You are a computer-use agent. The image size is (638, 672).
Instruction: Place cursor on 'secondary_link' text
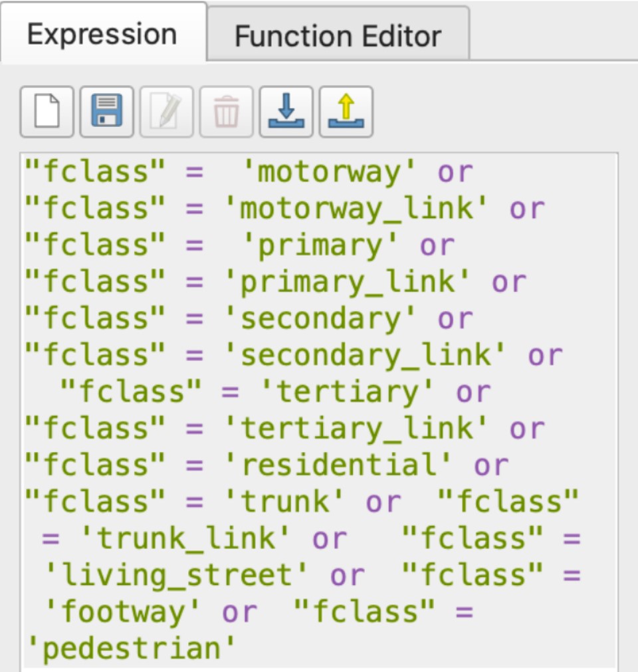[x=365, y=356]
